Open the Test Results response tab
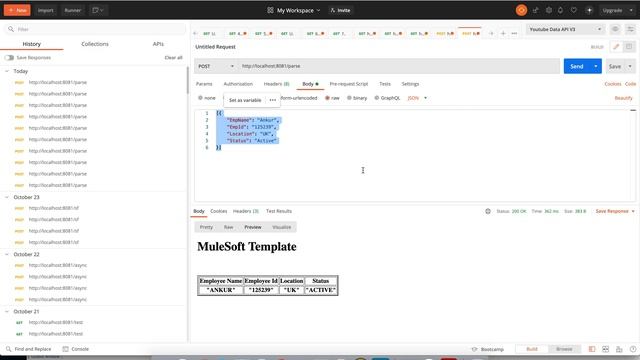 (279, 211)
